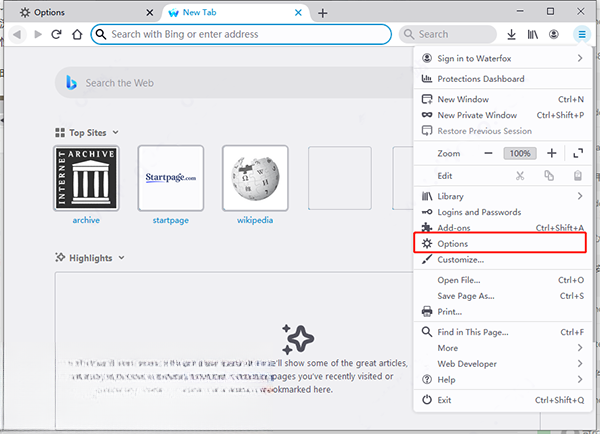Viewport: 600px width, 434px height.
Task: Open Logins and Passwords
Action: [x=502, y=212]
